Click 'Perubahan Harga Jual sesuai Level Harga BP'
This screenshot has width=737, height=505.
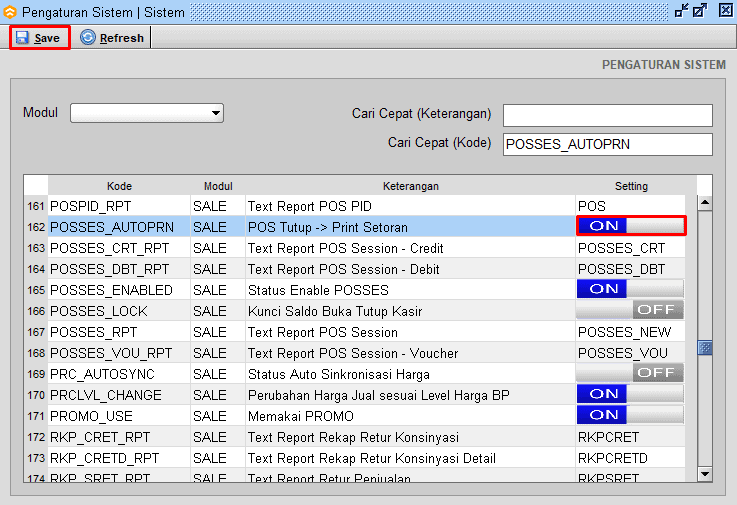pyautogui.click(x=379, y=395)
